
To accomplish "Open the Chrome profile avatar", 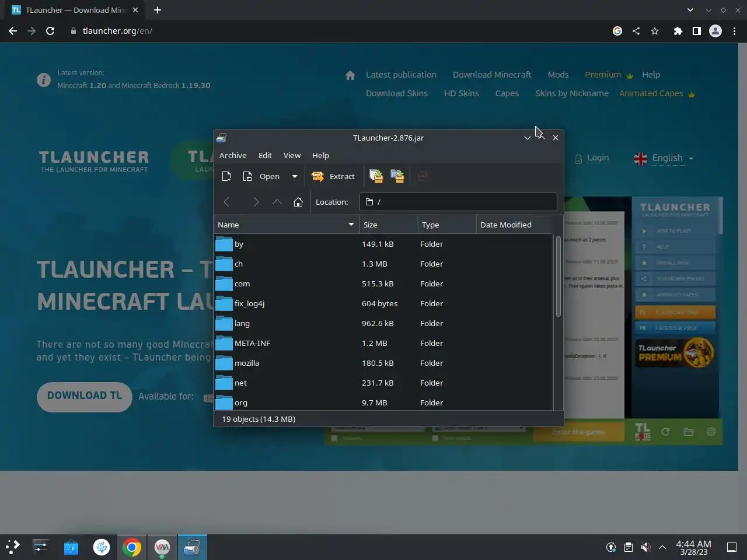I will tap(715, 31).
